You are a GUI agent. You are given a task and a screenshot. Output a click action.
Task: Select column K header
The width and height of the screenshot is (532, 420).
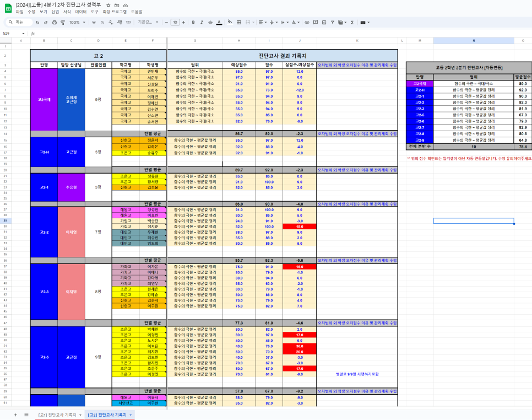coord(357,41)
